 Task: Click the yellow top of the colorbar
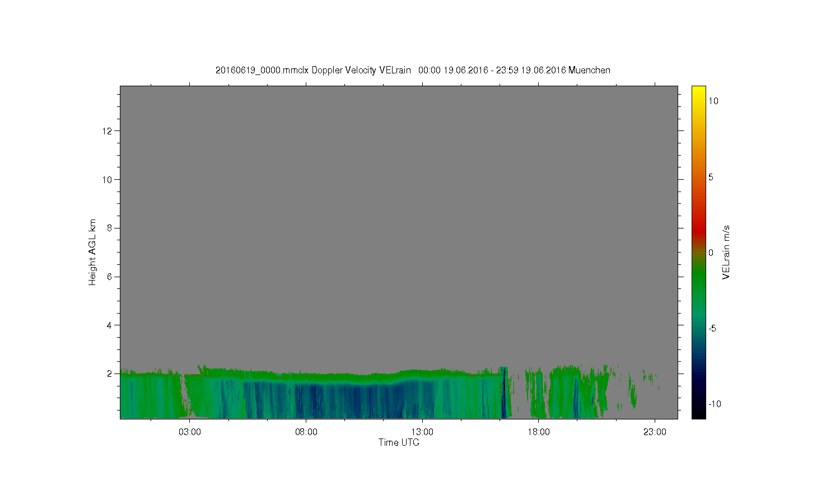(x=698, y=91)
